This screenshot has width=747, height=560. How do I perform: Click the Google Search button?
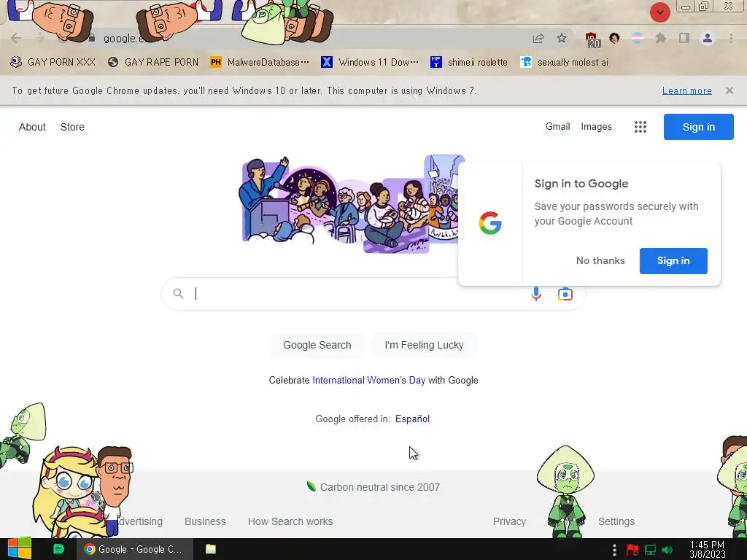317,345
